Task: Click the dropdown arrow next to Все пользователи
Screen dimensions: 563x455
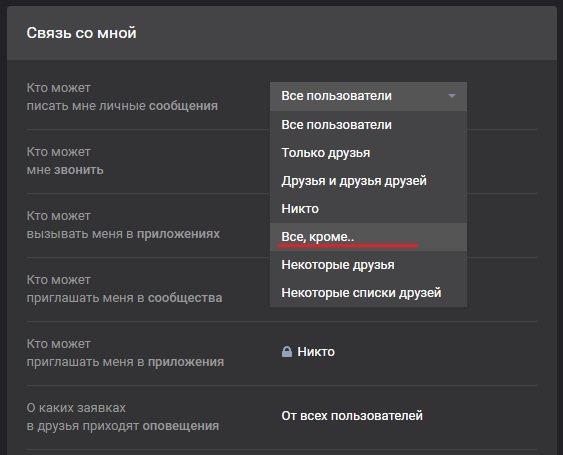Action: click(x=452, y=96)
